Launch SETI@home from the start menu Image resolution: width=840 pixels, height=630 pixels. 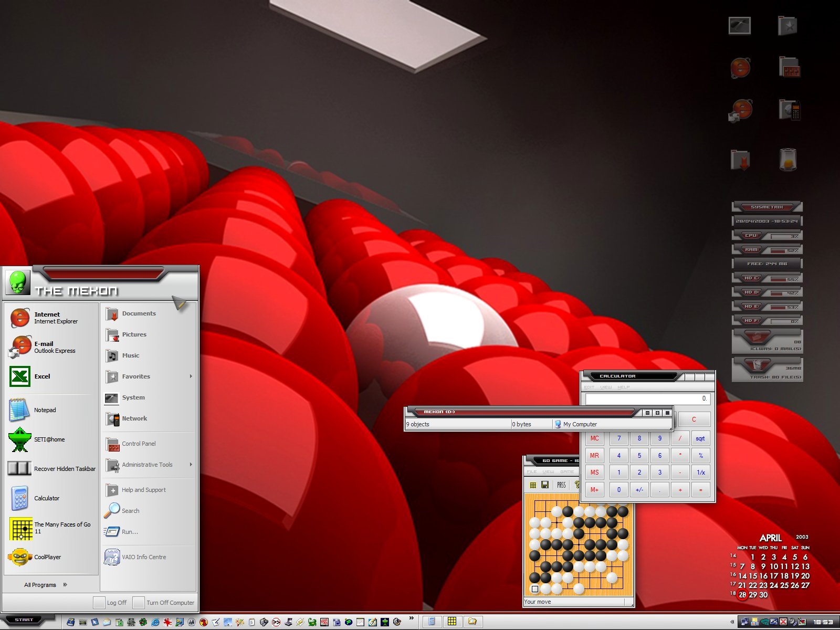pyautogui.click(x=51, y=439)
